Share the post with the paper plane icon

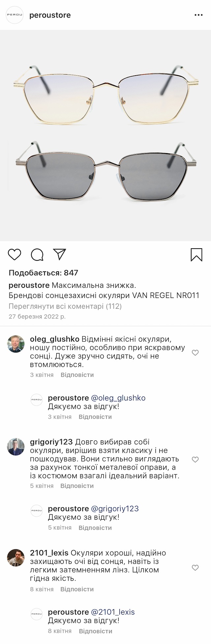[60, 254]
